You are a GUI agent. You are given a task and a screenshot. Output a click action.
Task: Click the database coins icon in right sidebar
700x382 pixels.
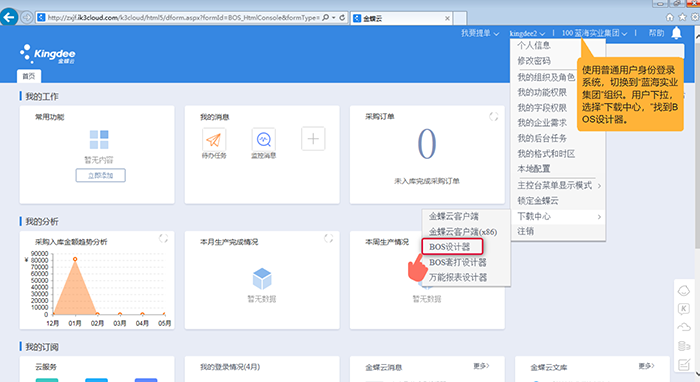coord(684,346)
